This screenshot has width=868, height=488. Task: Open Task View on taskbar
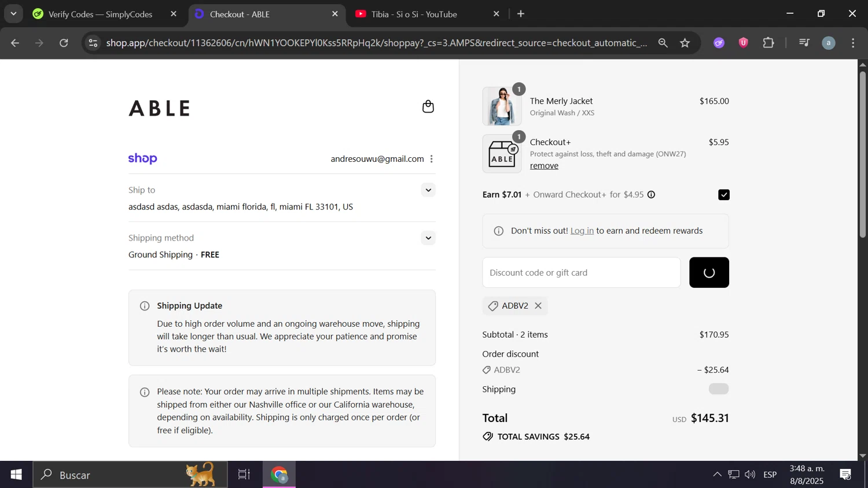click(x=244, y=475)
